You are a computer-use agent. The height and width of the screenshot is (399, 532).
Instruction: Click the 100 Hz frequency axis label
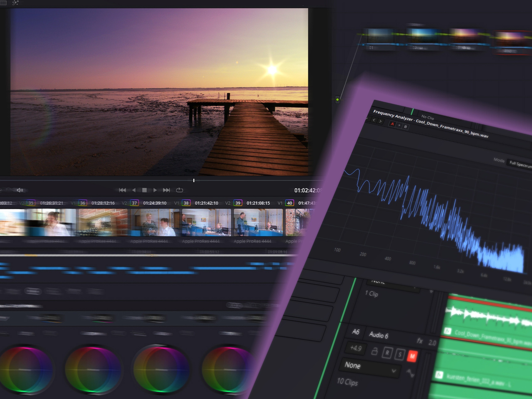[337, 250]
